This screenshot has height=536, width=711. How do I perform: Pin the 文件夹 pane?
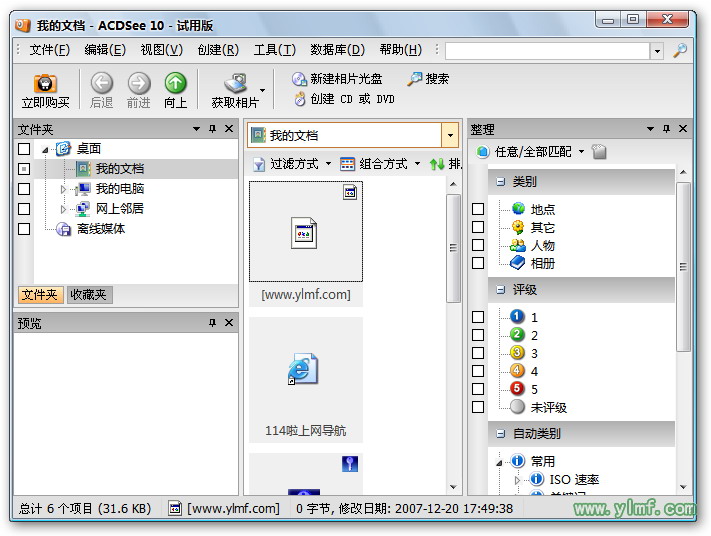point(212,129)
